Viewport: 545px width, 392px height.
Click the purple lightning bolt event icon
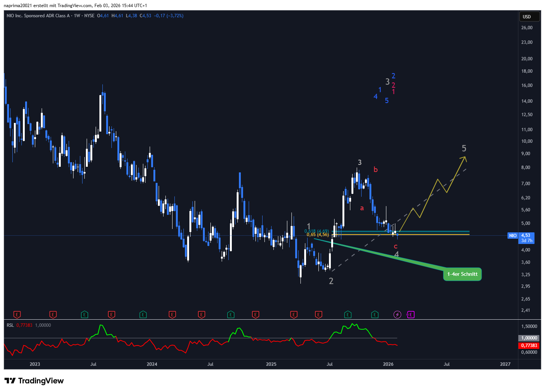[x=397, y=315]
